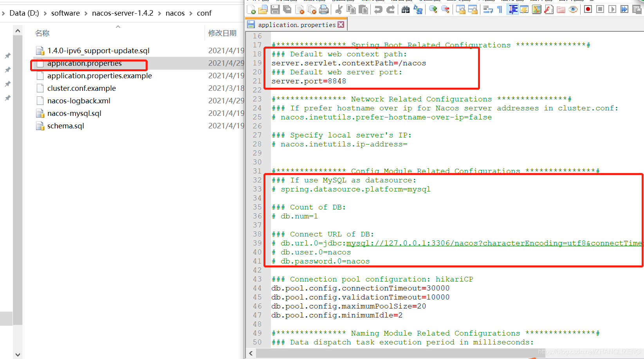Screen dimensions: 644x359
Task: Close all documents via toolbar icon
Action: (312, 9)
